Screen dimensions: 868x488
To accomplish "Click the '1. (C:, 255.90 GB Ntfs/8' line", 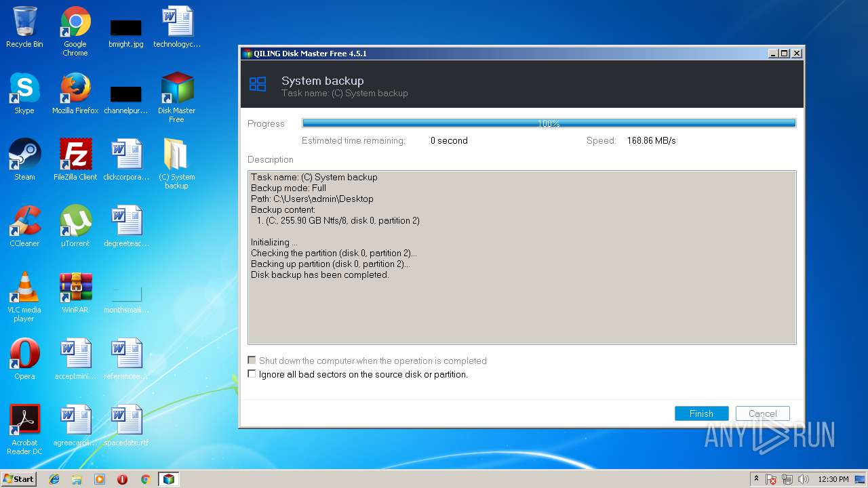I will tap(338, 221).
